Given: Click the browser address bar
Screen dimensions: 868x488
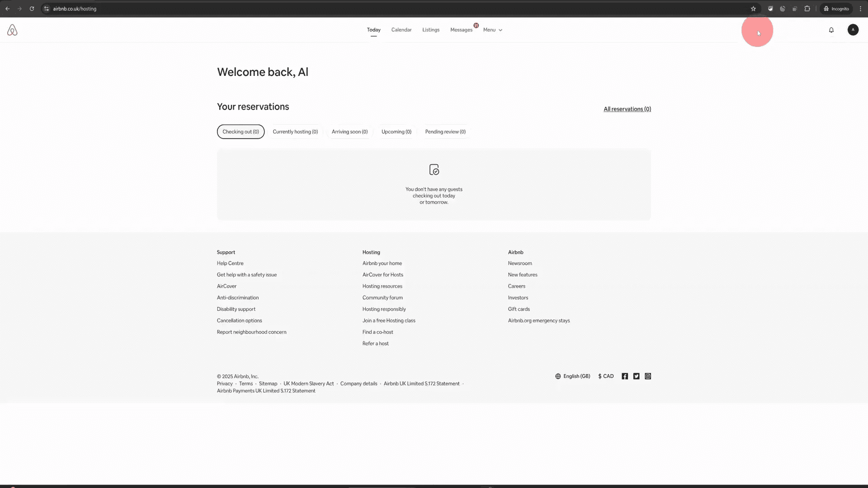Looking at the screenshot, I should coord(398,9).
